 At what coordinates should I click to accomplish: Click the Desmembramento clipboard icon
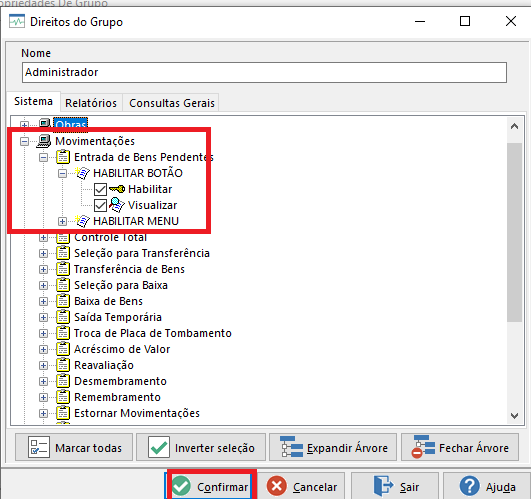tap(63, 381)
